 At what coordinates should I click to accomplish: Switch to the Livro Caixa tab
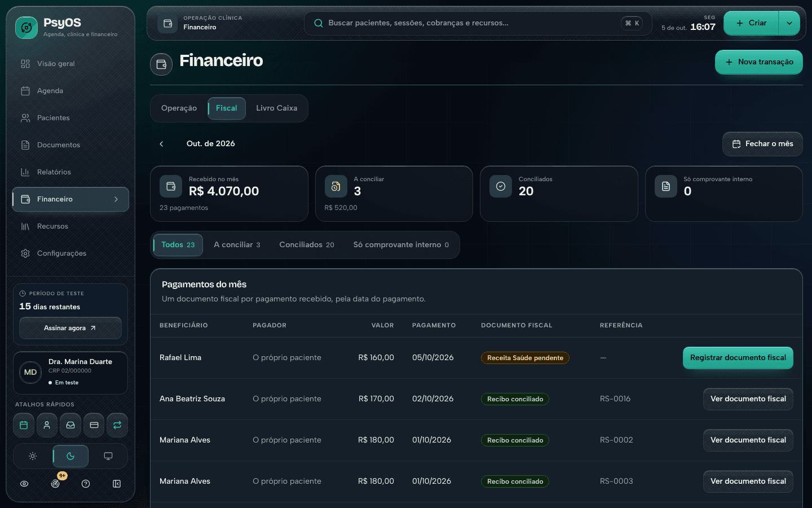(x=277, y=108)
